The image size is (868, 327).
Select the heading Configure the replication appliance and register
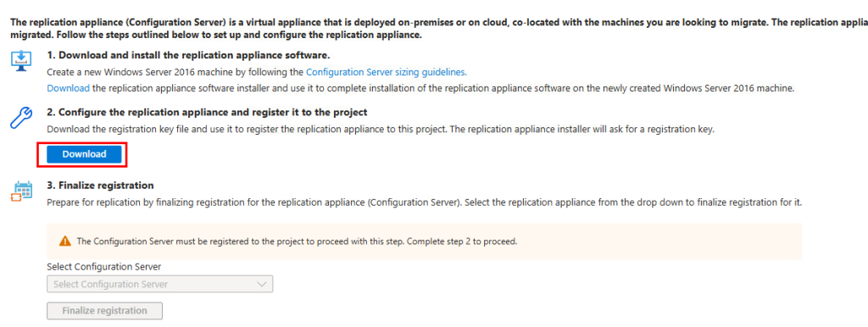click(x=207, y=113)
